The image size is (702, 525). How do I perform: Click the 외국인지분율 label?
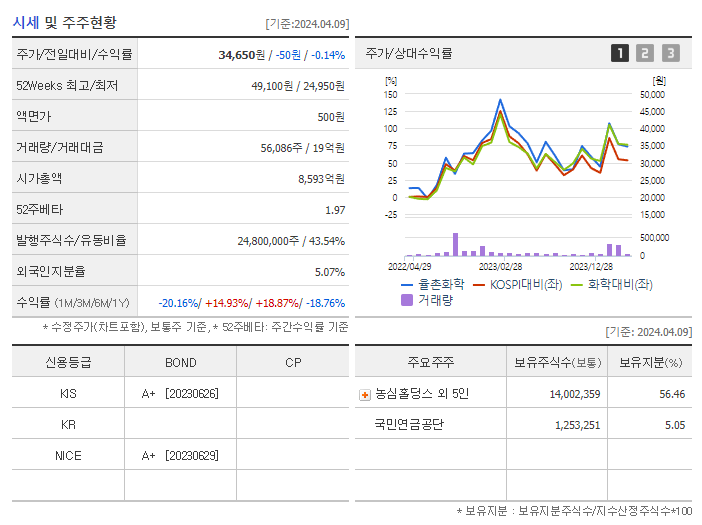pyautogui.click(x=51, y=271)
